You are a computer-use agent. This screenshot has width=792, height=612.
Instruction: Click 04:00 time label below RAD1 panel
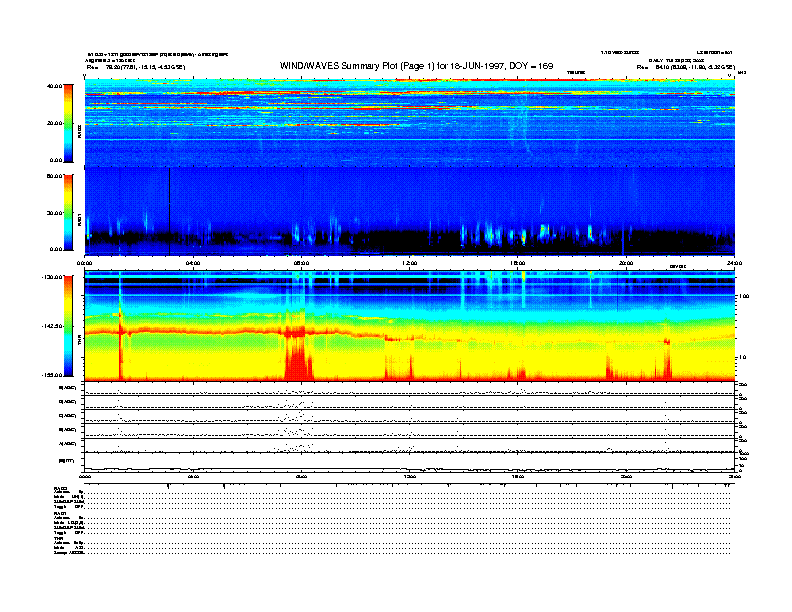[193, 263]
